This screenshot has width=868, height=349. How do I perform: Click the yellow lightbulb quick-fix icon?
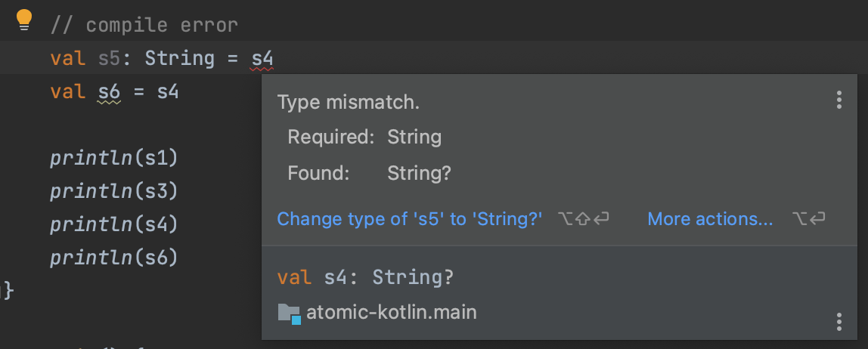(23, 20)
